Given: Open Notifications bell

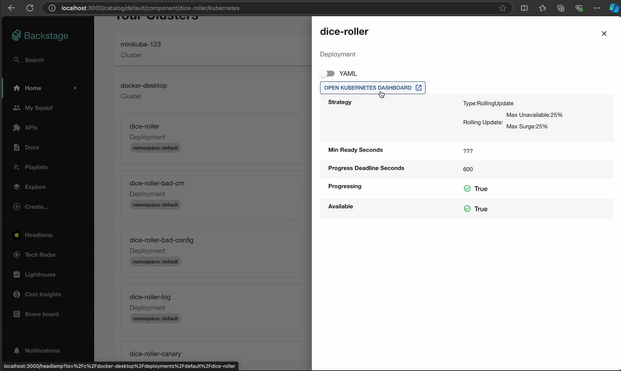Looking at the screenshot, I should pyautogui.click(x=17, y=351).
